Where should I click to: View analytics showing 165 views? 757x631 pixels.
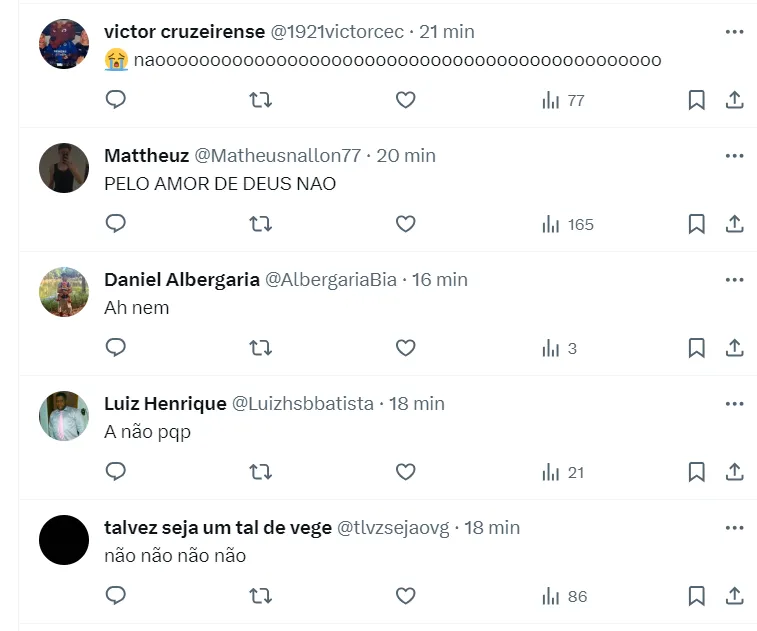tap(568, 224)
